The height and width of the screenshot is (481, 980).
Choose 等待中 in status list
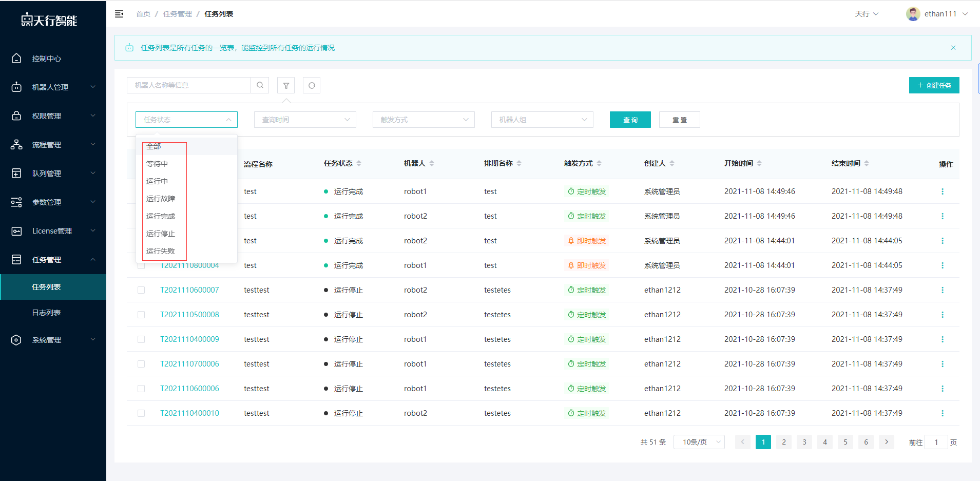[186, 164]
